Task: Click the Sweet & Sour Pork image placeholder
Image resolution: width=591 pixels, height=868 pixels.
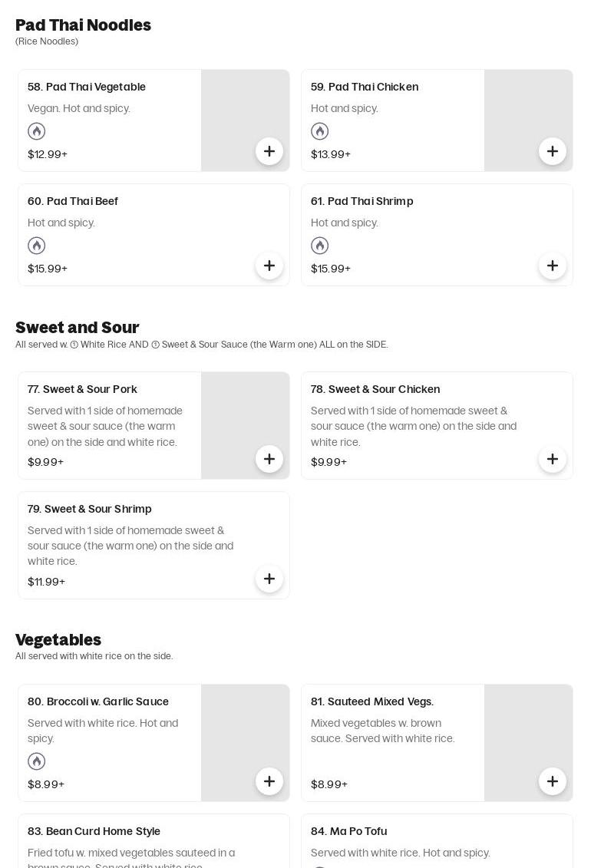Action: 245,425
